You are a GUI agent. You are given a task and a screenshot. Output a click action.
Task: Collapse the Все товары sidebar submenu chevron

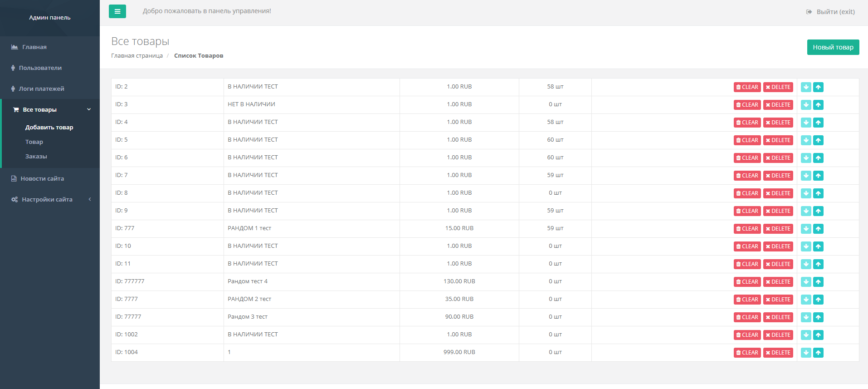[x=89, y=109]
